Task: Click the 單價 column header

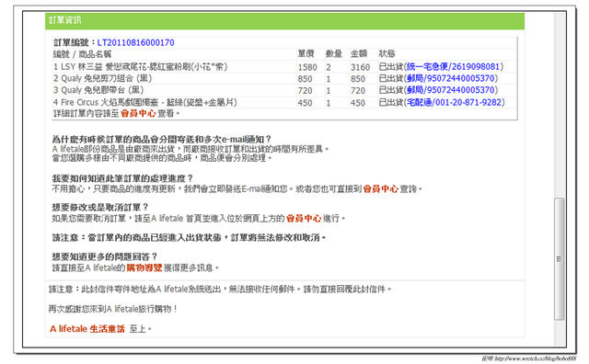Action: pos(306,54)
